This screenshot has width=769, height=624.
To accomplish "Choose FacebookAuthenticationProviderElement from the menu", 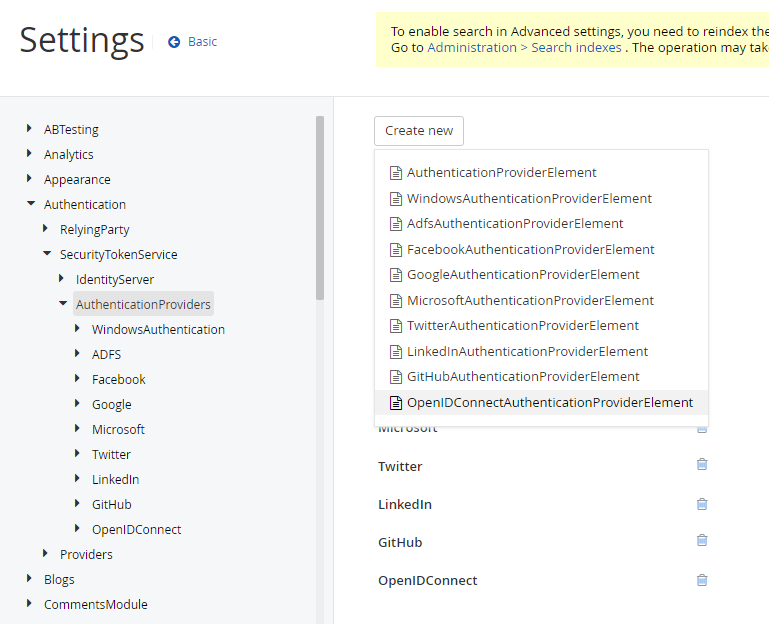I will (541, 250).
